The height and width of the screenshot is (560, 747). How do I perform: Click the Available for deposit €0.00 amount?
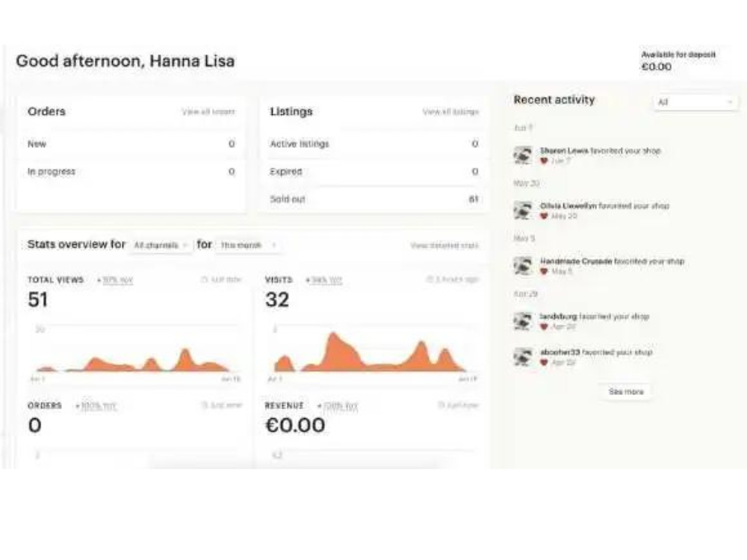[657, 66]
